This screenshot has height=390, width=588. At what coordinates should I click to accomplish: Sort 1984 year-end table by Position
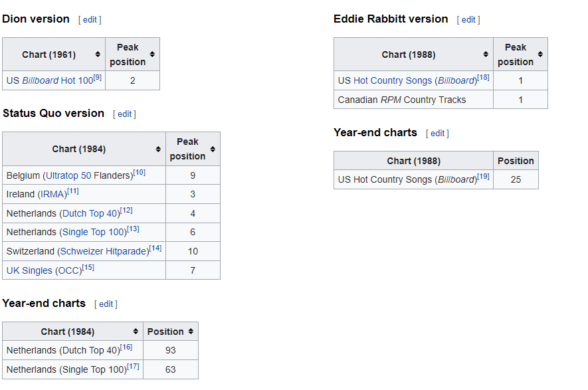point(191,332)
